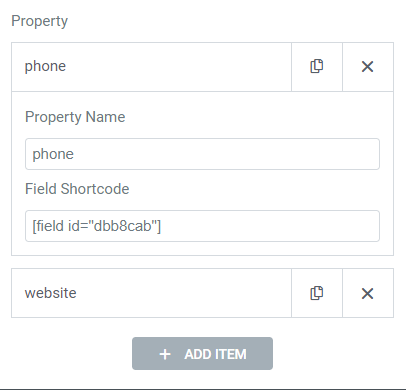
Task: Duplicate the website property item
Action: (x=317, y=293)
